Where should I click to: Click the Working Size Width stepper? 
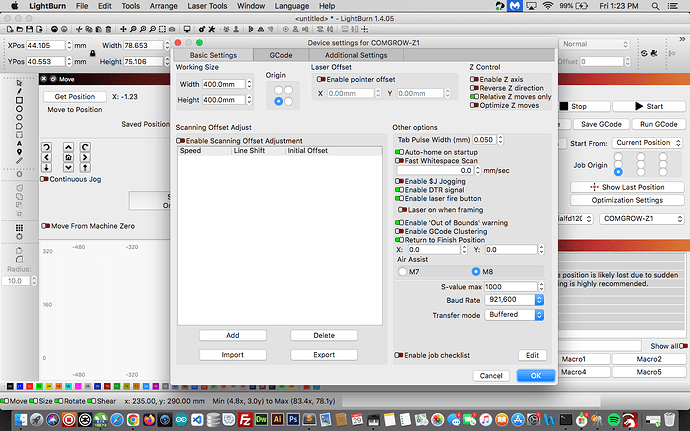click(x=249, y=84)
